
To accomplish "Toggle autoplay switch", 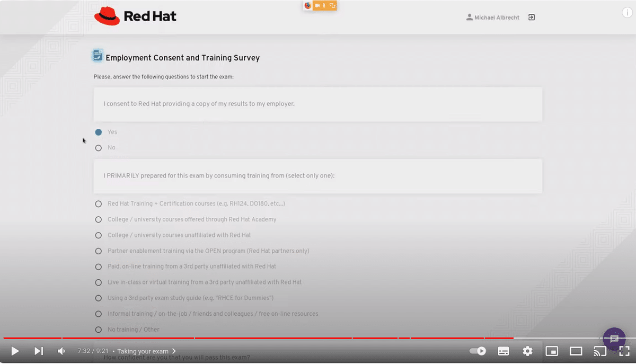I will pos(478,351).
